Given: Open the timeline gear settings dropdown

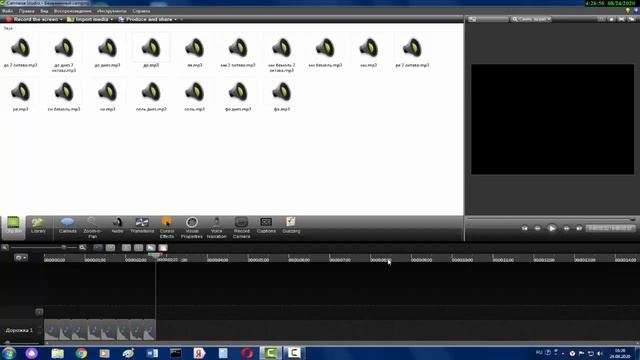Looking at the screenshot, I should [x=20, y=258].
